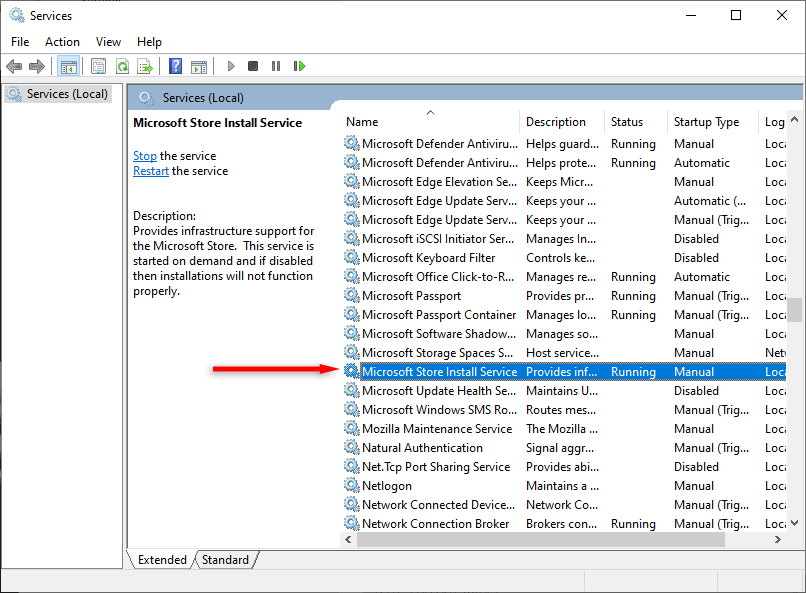Switch to the Standard tab
Viewport: 806px width, 593px height.
pos(225,560)
